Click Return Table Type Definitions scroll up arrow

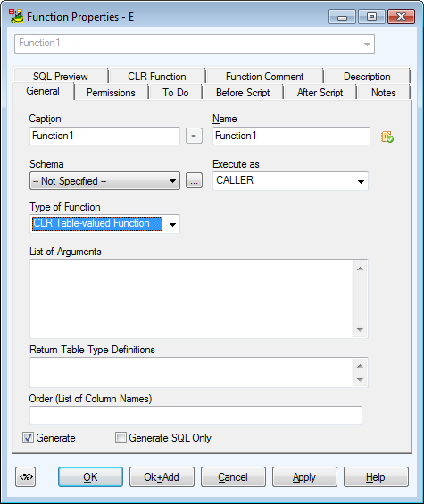(360, 366)
